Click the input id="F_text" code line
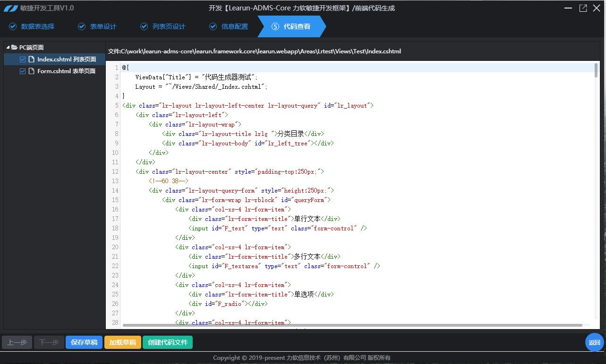 pos(278,228)
